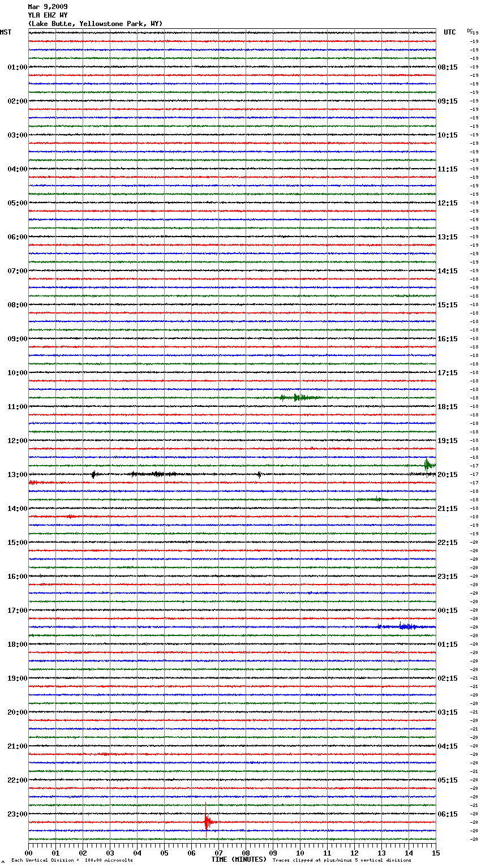
Task: Select the 14:00 MST row label
Action: (17, 509)
